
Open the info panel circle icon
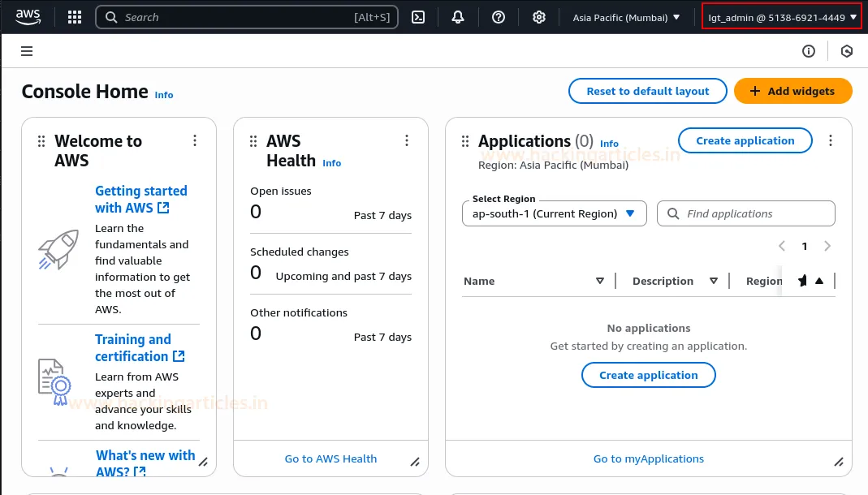808,51
